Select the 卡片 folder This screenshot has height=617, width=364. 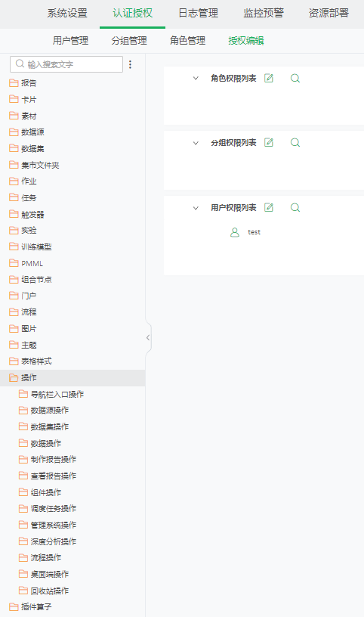[x=29, y=100]
